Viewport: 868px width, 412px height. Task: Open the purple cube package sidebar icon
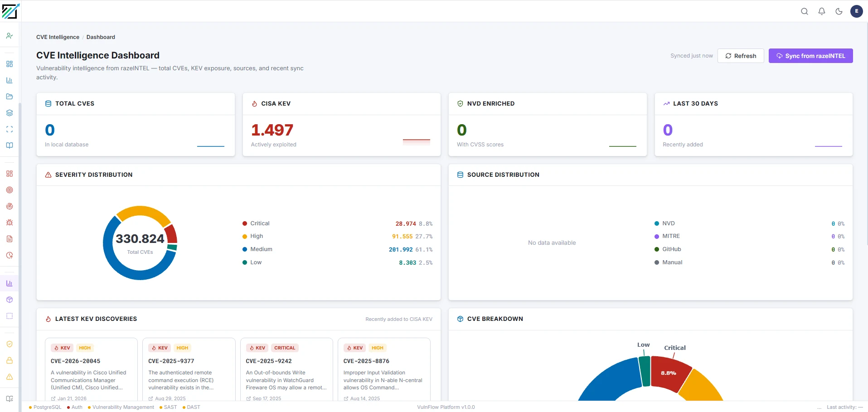(10, 300)
